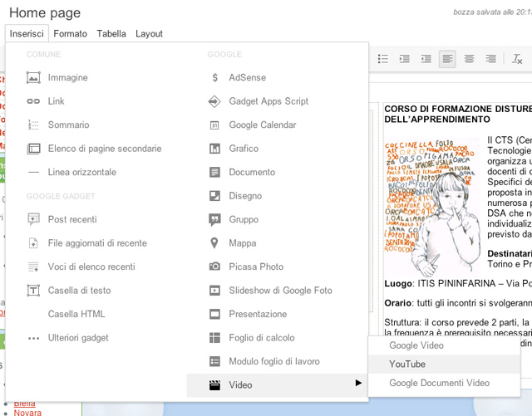Click the align center toolbar icon
Viewport: 532px width, 416px height.
[470, 59]
